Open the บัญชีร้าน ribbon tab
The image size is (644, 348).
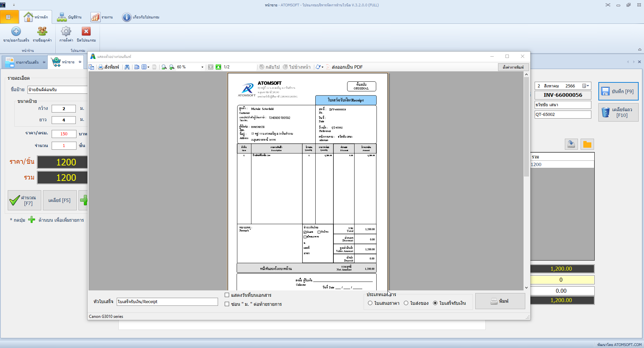point(69,17)
